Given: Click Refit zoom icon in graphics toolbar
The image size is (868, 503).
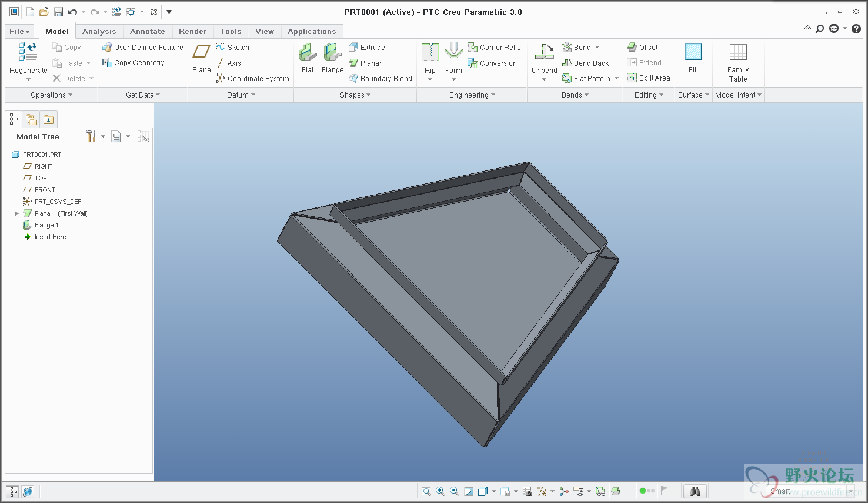Looking at the screenshot, I should (426, 491).
